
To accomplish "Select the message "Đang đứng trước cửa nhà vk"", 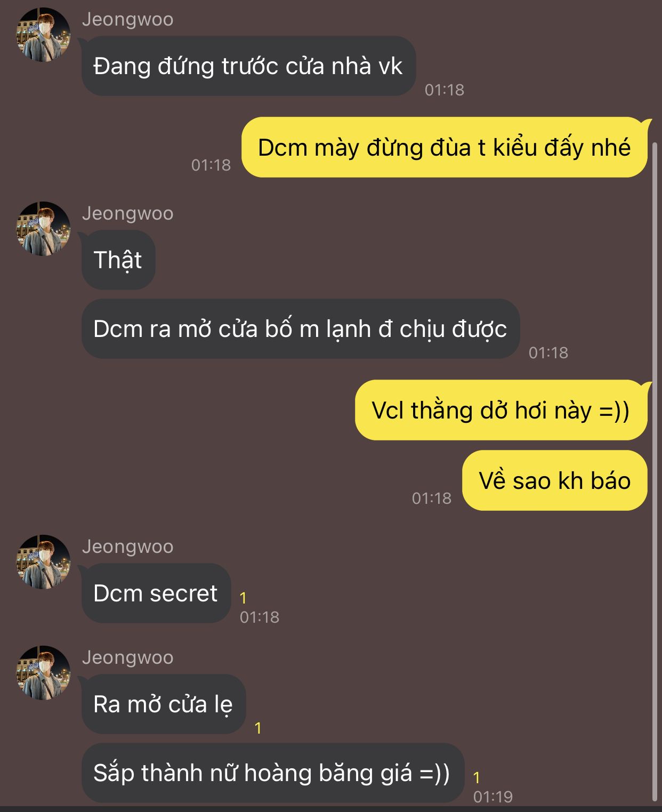I will point(248,66).
